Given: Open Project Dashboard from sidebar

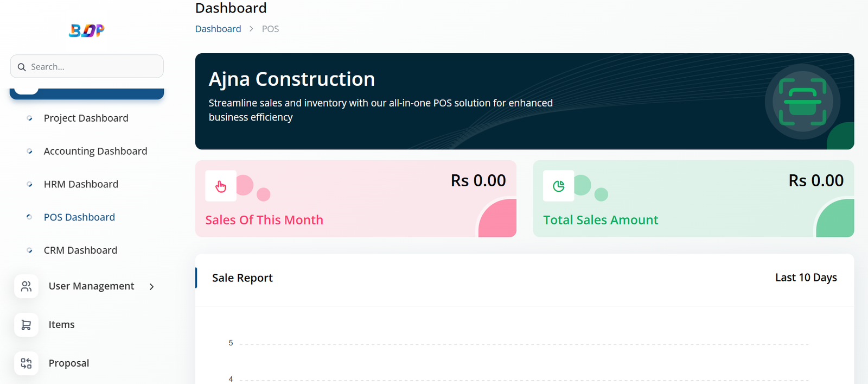Looking at the screenshot, I should pyautogui.click(x=86, y=118).
